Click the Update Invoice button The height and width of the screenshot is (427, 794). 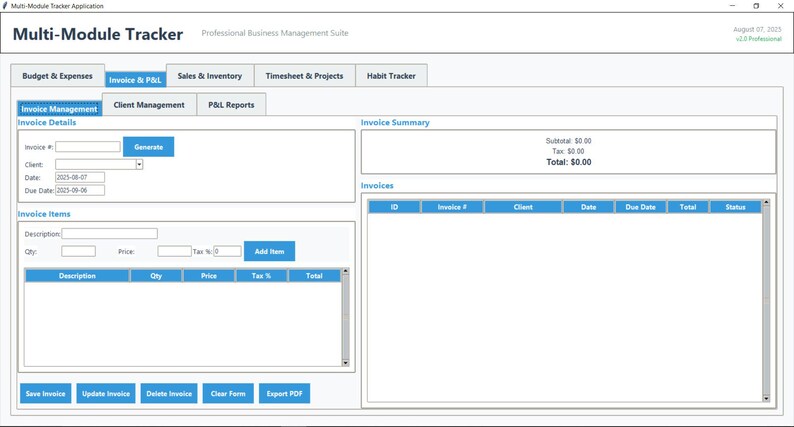coord(106,394)
